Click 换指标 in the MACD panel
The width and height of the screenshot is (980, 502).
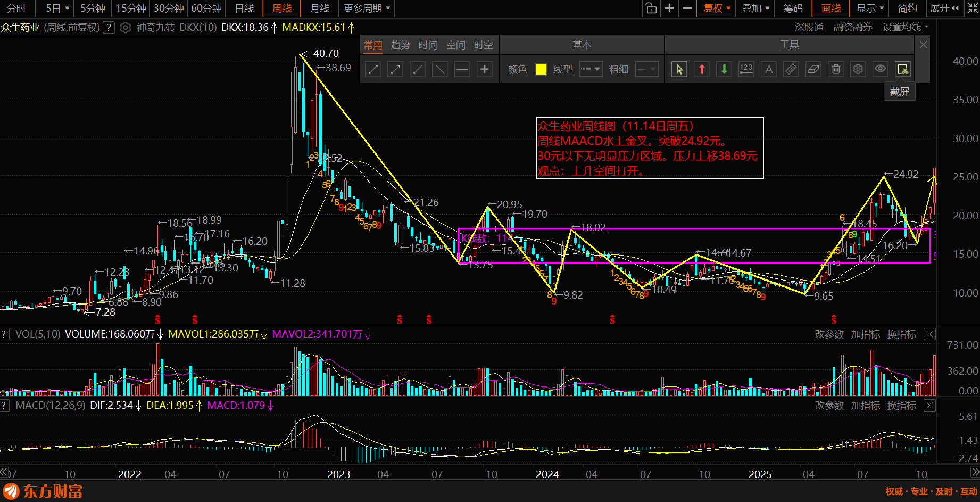click(x=902, y=406)
